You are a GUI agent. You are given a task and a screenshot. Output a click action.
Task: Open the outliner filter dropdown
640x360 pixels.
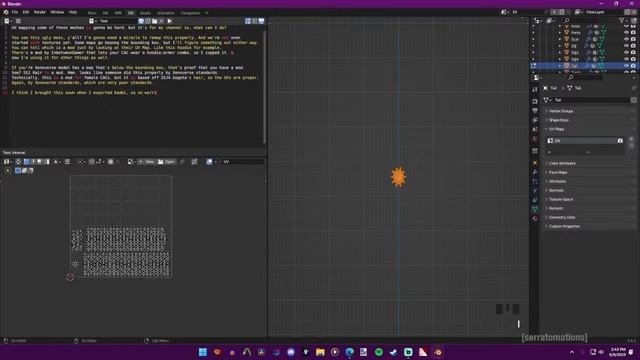click(622, 20)
